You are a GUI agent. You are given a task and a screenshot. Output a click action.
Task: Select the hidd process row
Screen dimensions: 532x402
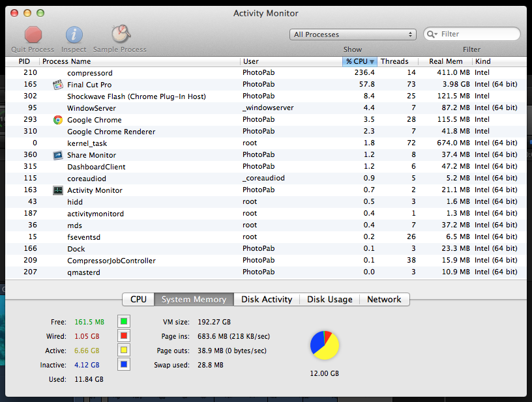pyautogui.click(x=266, y=202)
